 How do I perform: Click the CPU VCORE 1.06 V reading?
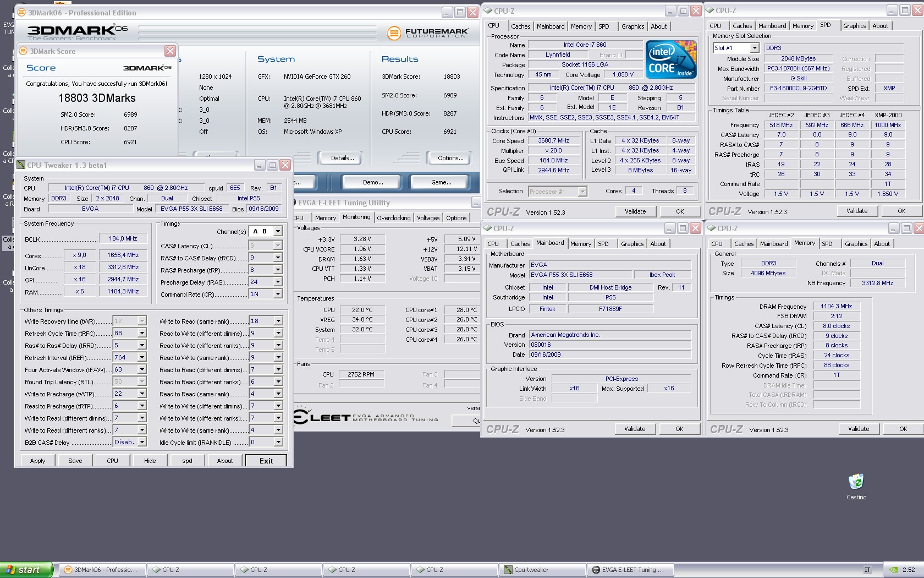[x=362, y=249]
